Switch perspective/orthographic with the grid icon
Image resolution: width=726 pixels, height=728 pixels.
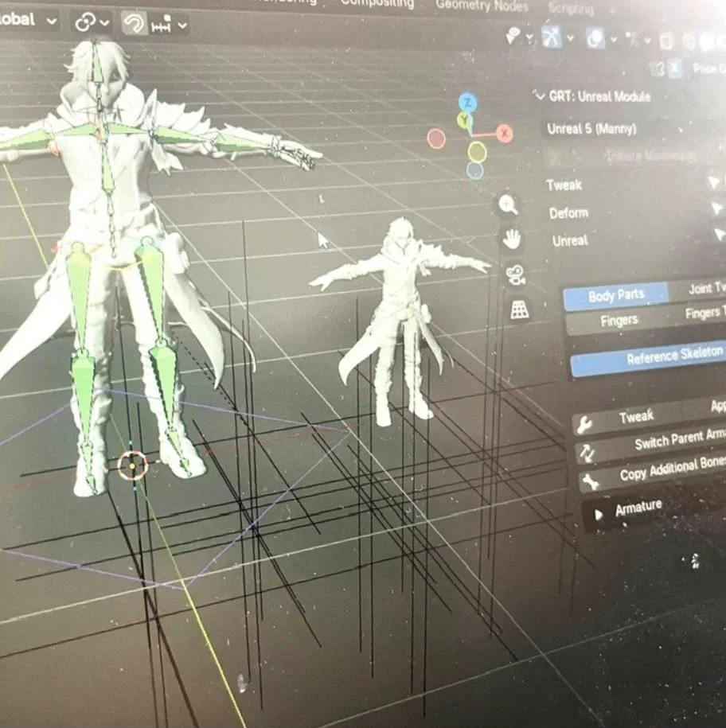(519, 309)
